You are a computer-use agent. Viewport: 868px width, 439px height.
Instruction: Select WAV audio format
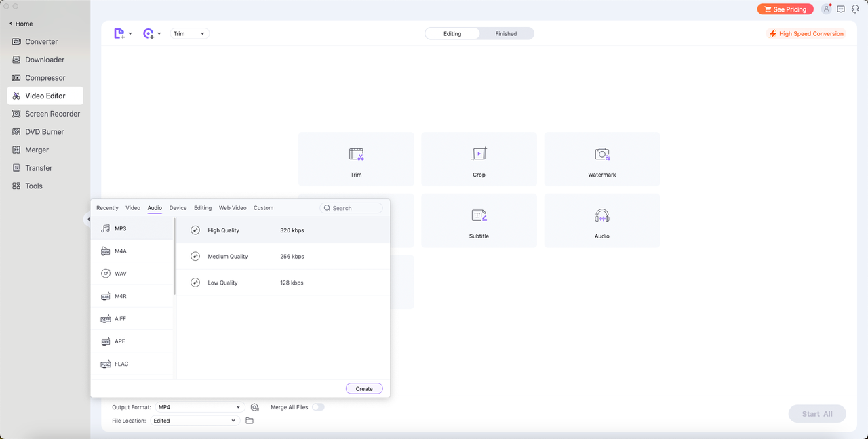pyautogui.click(x=132, y=274)
